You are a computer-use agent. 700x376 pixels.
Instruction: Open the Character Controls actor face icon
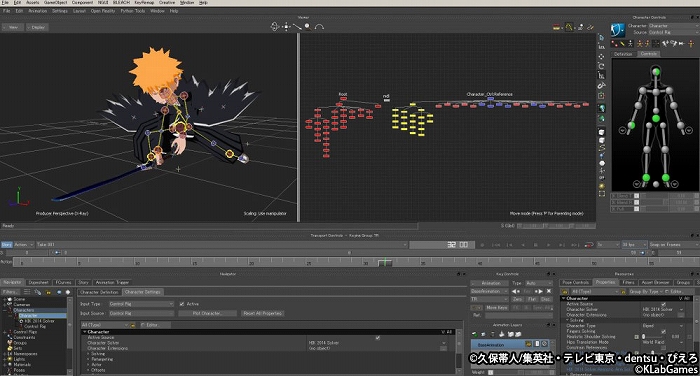[x=618, y=30]
